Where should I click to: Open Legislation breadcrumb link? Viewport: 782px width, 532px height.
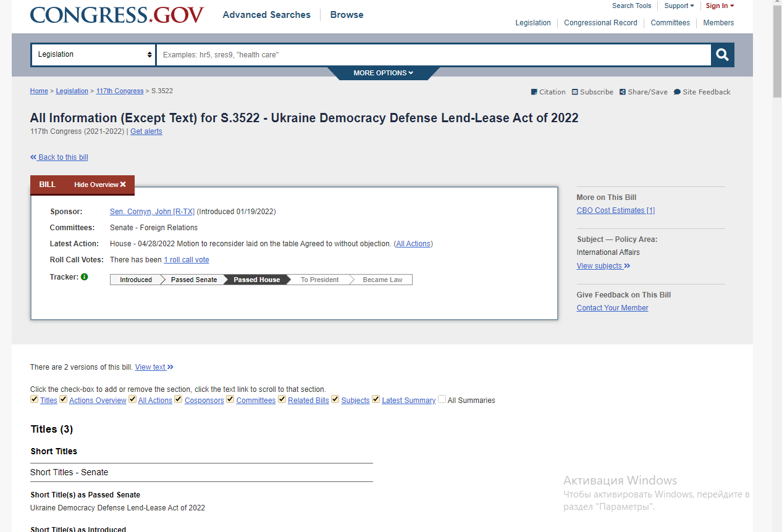coord(72,91)
